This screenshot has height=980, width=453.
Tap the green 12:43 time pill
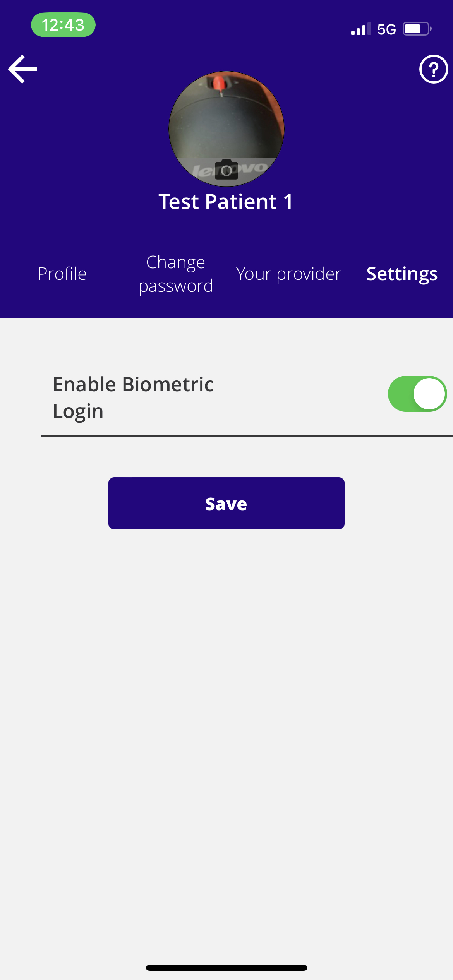point(63,25)
